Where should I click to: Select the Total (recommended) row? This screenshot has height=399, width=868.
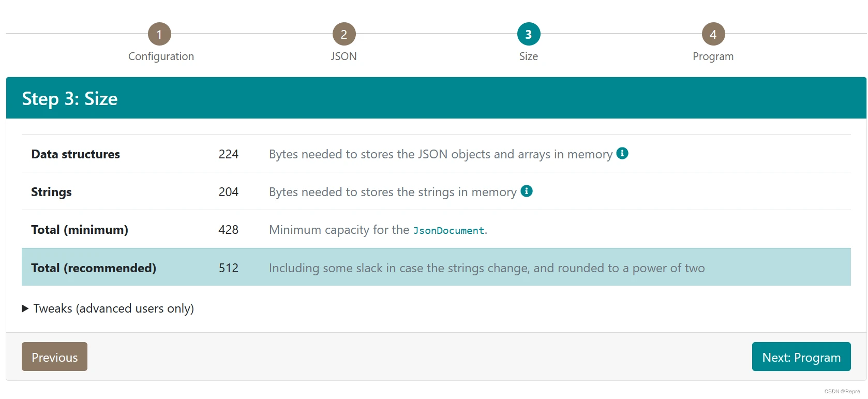pos(436,267)
